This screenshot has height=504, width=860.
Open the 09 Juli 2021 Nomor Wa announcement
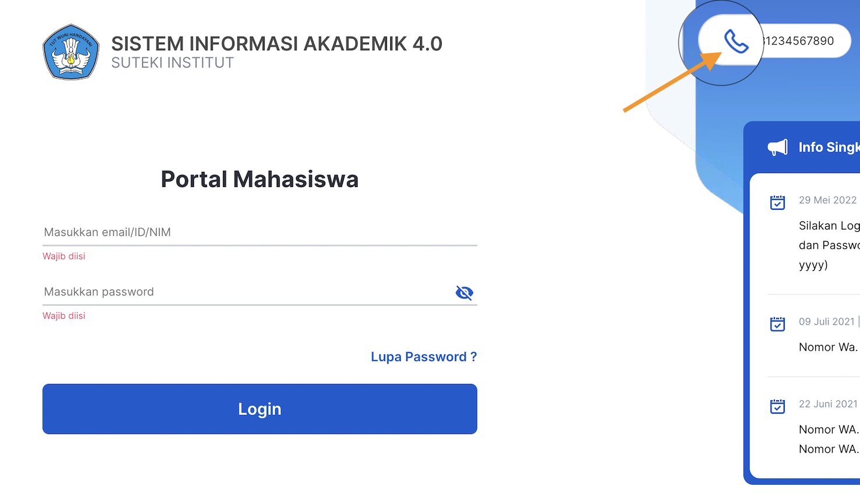click(x=828, y=347)
